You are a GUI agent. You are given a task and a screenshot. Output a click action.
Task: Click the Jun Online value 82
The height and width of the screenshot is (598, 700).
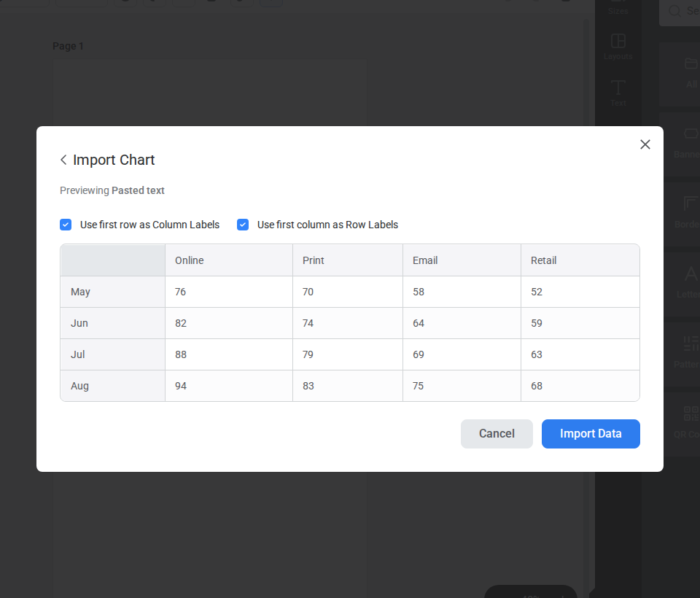click(229, 323)
